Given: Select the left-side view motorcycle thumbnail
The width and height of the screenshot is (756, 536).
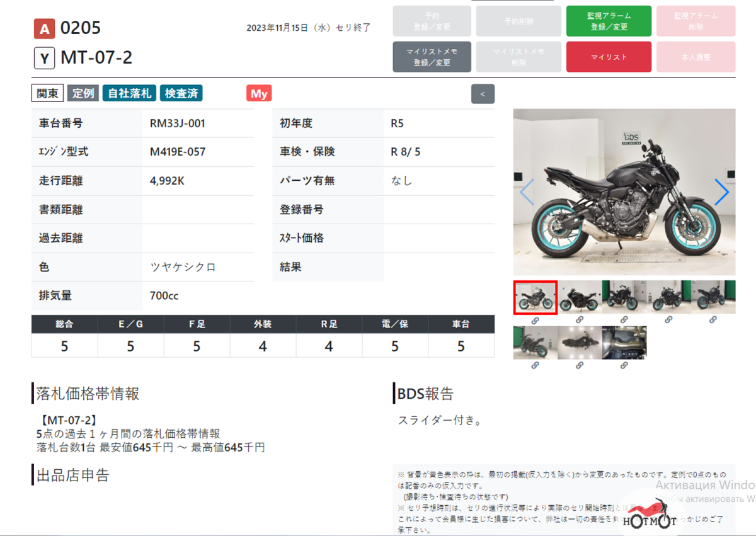Looking at the screenshot, I should [580, 297].
